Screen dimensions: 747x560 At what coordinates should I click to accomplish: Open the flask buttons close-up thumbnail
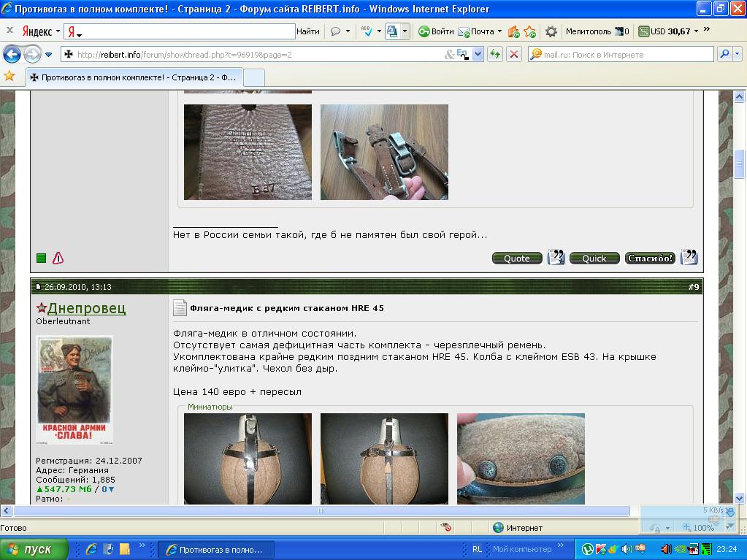521,459
